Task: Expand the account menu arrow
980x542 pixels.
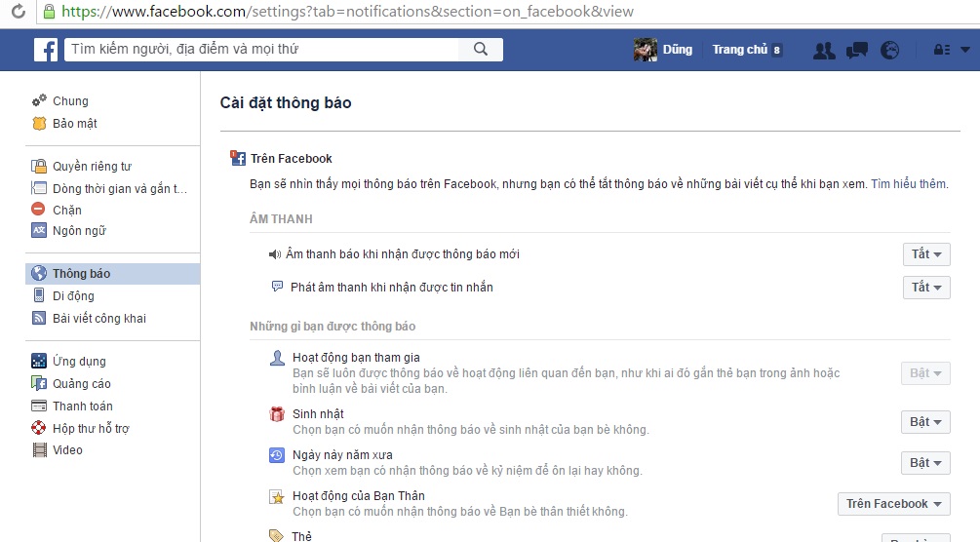Action: [x=965, y=50]
